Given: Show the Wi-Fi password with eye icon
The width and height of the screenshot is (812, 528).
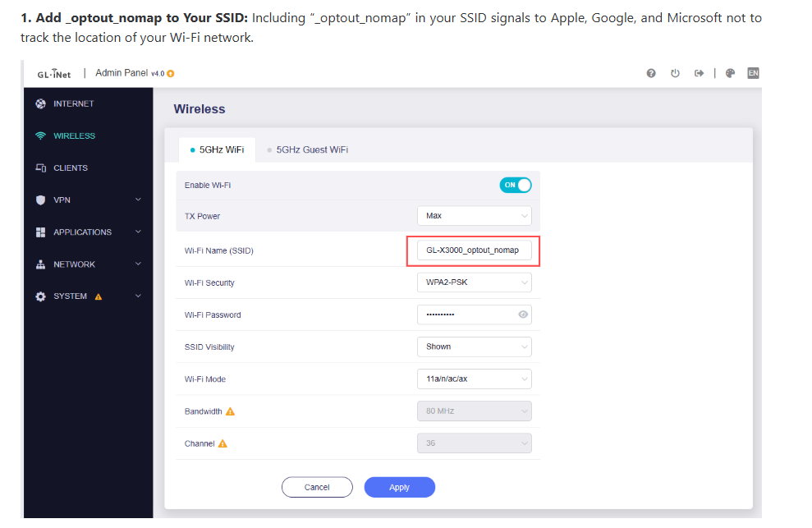Looking at the screenshot, I should tap(523, 315).
